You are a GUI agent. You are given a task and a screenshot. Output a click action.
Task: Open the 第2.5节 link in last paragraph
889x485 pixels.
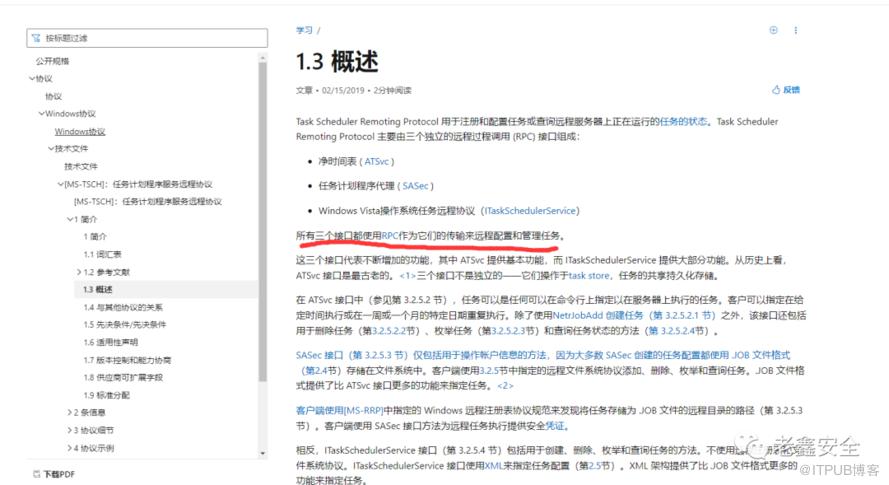tap(595, 466)
